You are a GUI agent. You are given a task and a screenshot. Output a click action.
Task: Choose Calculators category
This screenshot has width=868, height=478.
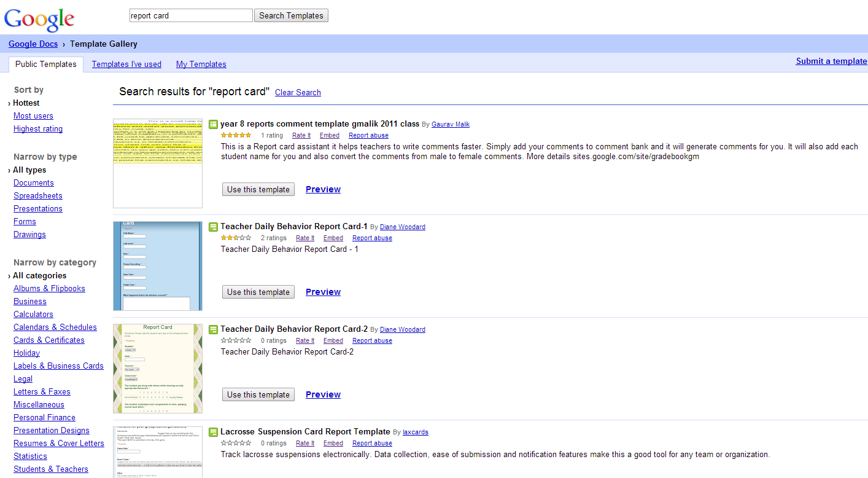[x=33, y=314]
